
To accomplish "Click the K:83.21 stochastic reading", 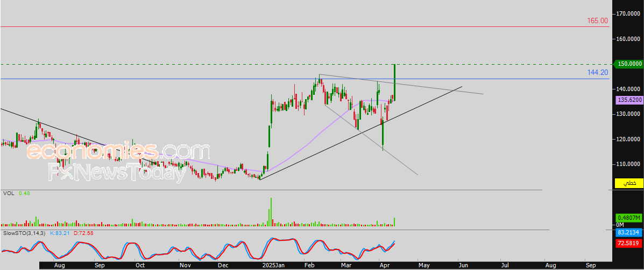I will [60, 233].
